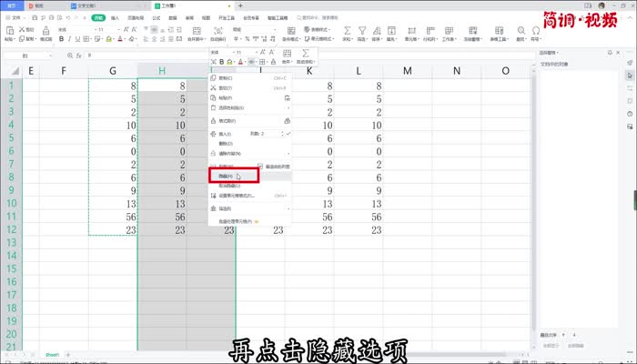Viewport: 637px width, 364px height.
Task: Expand the Filter (筛选) submenu arrow
Action: (288, 208)
